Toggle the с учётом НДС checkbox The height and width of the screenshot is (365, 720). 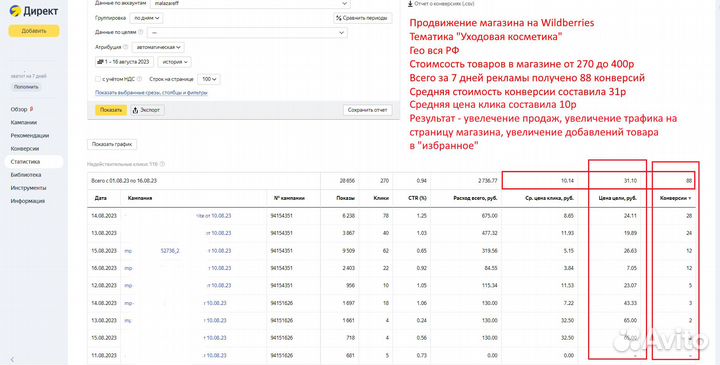[x=98, y=79]
